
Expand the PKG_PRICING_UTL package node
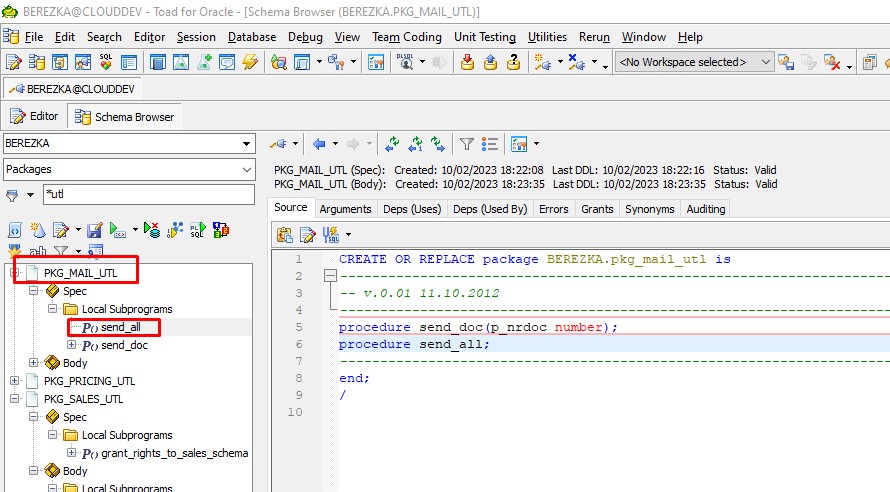tap(15, 380)
